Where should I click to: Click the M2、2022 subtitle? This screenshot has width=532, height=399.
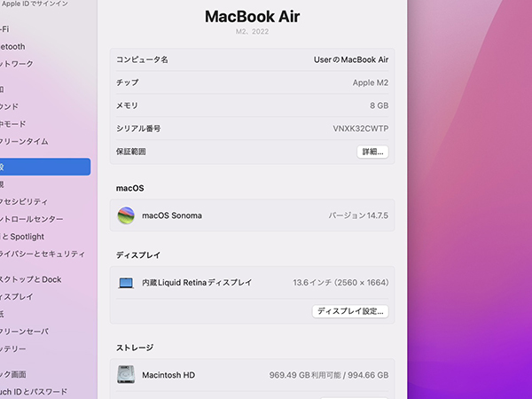point(252,32)
